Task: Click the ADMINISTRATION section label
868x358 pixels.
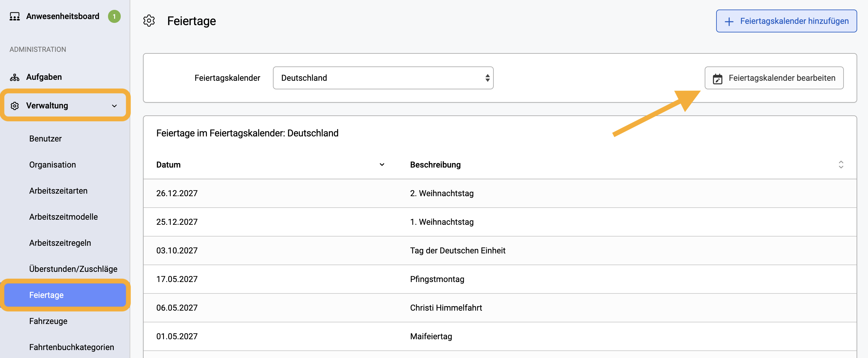Action: click(x=38, y=50)
